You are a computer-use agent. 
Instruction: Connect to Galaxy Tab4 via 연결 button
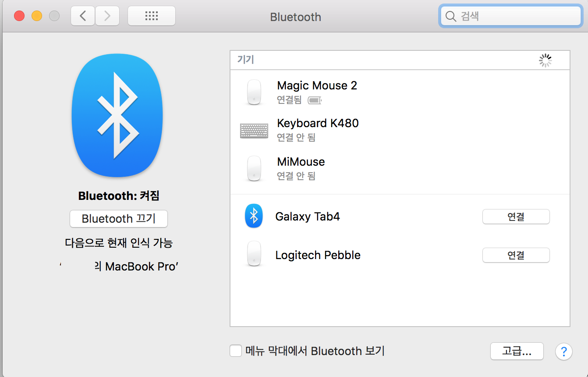pos(516,217)
